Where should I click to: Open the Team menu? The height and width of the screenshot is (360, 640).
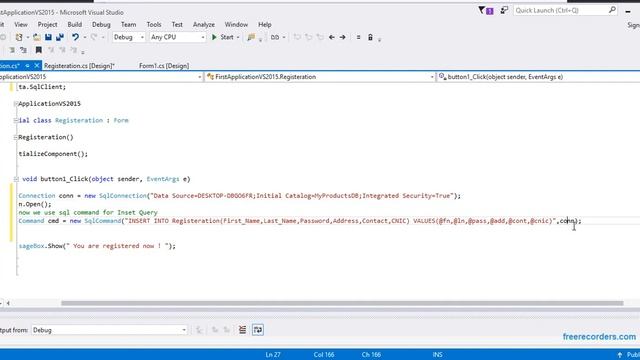coord(129,24)
